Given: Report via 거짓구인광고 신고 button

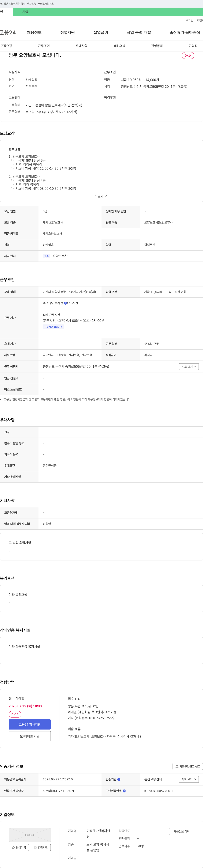Looking at the screenshot, I should 188,767.
